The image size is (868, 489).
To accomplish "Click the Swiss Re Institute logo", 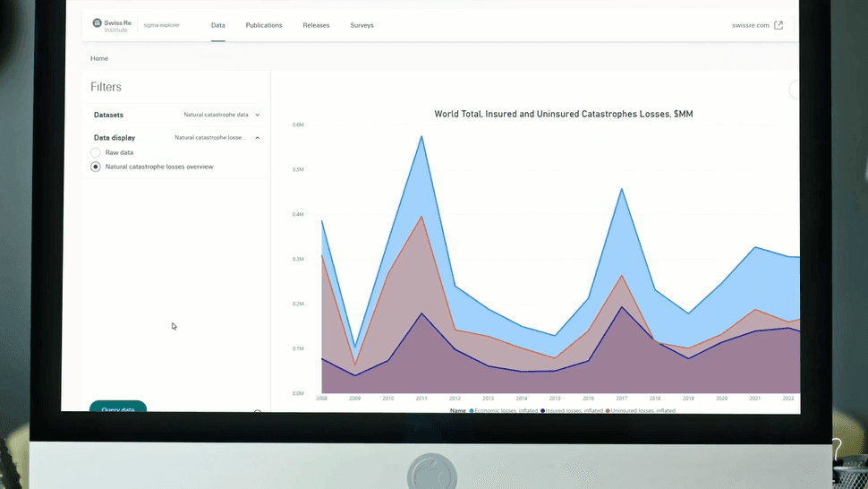I will point(111,25).
